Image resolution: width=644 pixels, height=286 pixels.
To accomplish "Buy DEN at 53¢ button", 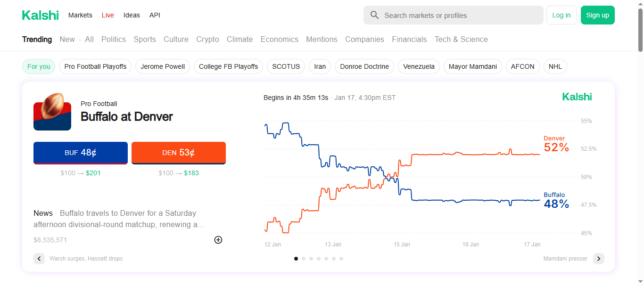I will pos(179,153).
